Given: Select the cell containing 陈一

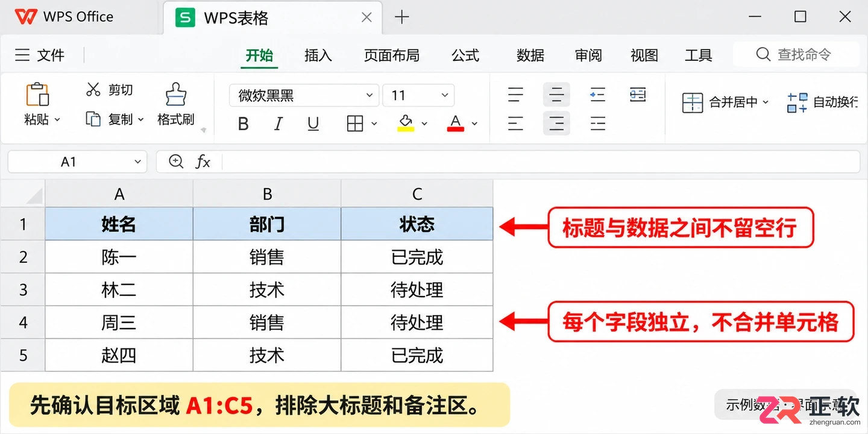Looking at the screenshot, I should (x=119, y=257).
